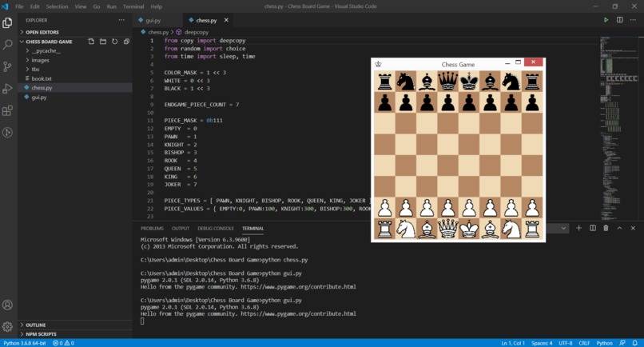This screenshot has width=644, height=347.
Task: Select the black king on chess board
Action: [x=469, y=81]
